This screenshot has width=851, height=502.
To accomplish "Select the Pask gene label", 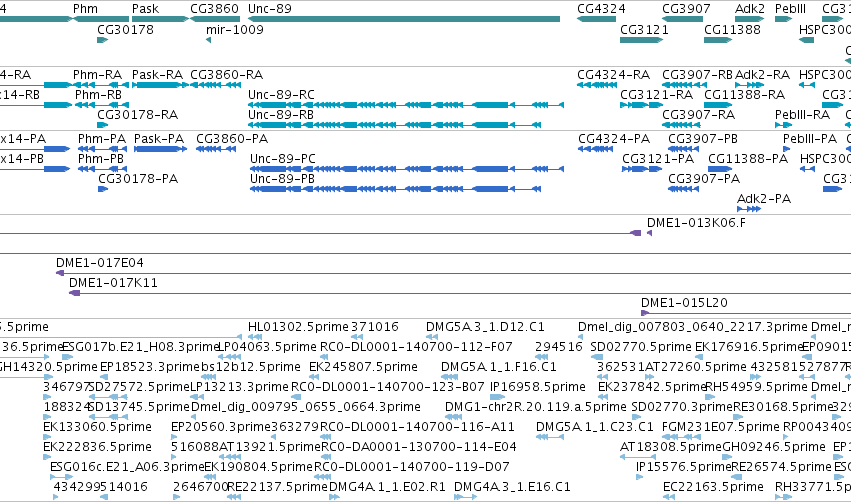I will 145,9.
